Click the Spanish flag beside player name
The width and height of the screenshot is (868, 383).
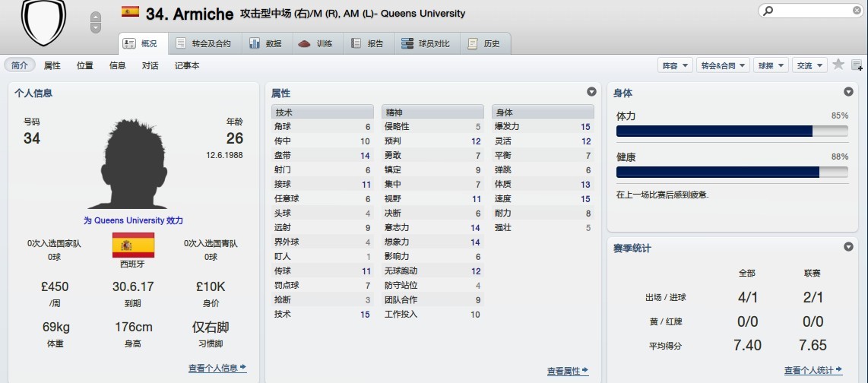[x=130, y=12]
